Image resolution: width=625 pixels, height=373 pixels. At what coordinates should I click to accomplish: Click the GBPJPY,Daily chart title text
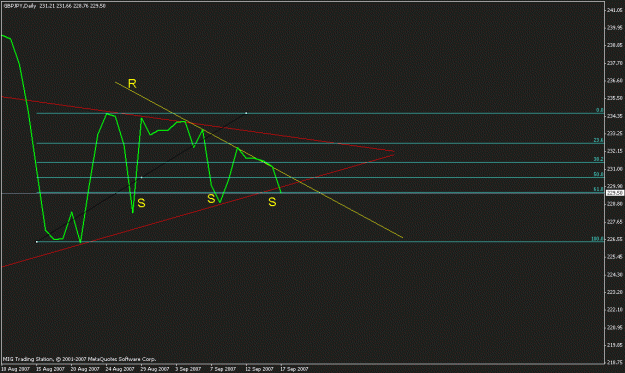point(19,6)
